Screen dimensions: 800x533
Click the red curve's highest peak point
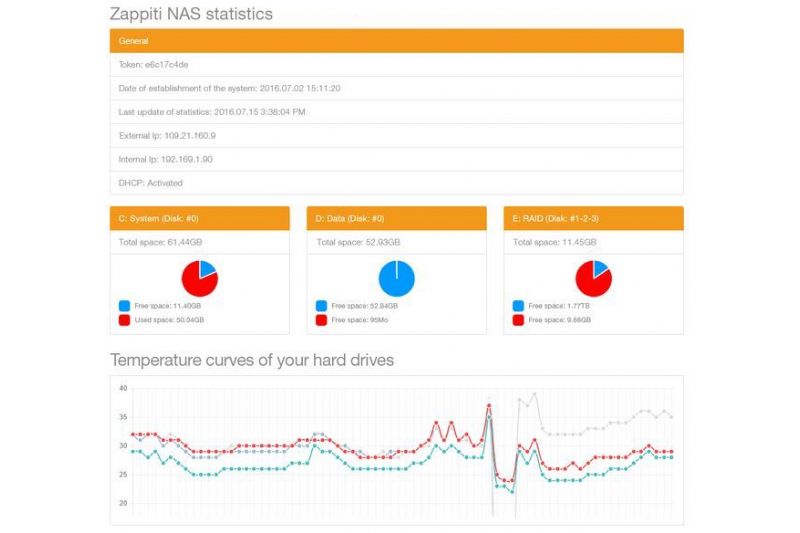click(x=489, y=406)
